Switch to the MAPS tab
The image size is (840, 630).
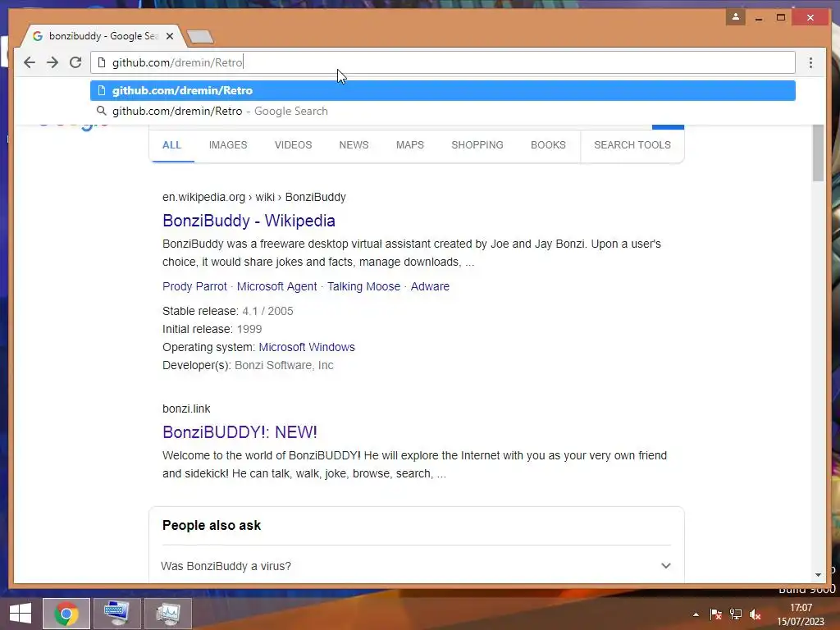410,145
